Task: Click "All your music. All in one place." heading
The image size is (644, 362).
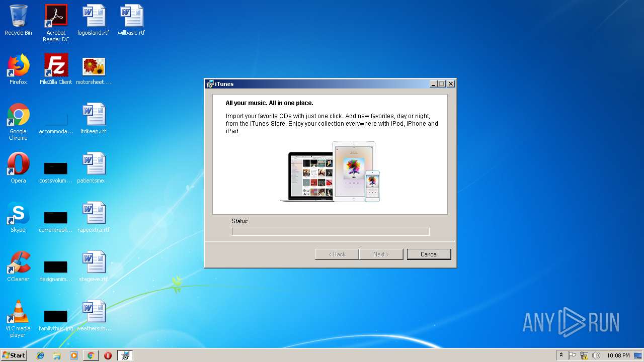Action: coord(269,103)
